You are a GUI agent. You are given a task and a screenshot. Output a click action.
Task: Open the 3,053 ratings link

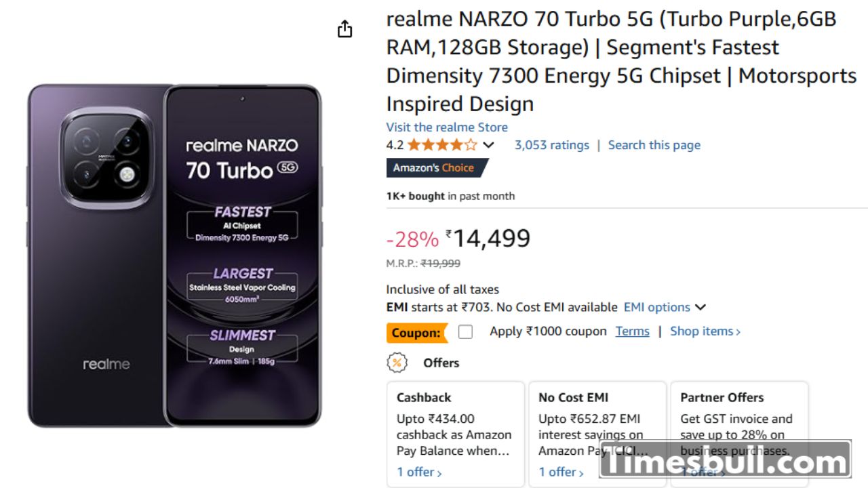[x=552, y=145]
